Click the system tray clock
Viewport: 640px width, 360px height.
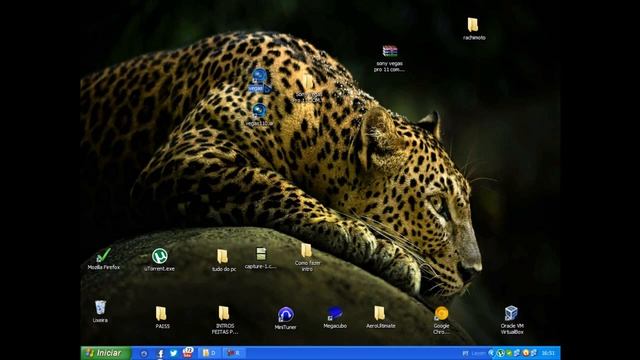click(548, 353)
